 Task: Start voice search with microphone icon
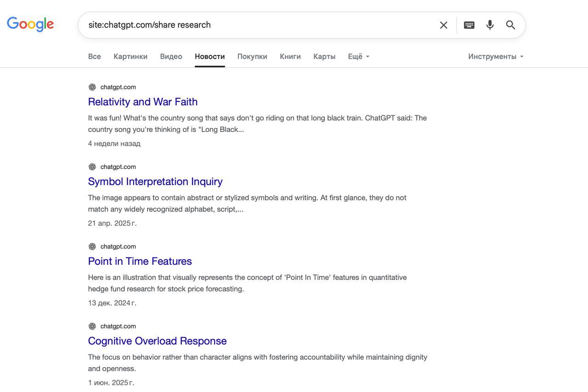coord(490,25)
